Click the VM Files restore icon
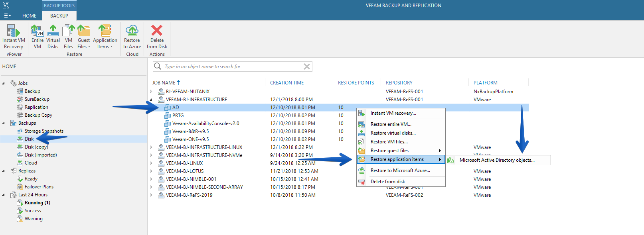The width and height of the screenshot is (644, 235). pos(69,30)
